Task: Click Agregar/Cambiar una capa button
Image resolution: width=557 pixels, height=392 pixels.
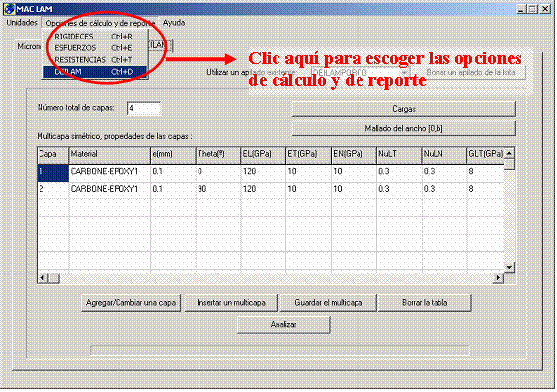Action: [131, 303]
